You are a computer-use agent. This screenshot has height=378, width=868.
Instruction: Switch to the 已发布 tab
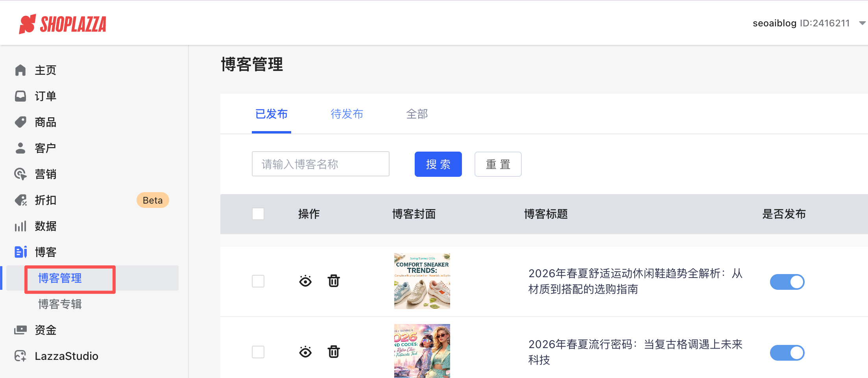[x=271, y=114]
